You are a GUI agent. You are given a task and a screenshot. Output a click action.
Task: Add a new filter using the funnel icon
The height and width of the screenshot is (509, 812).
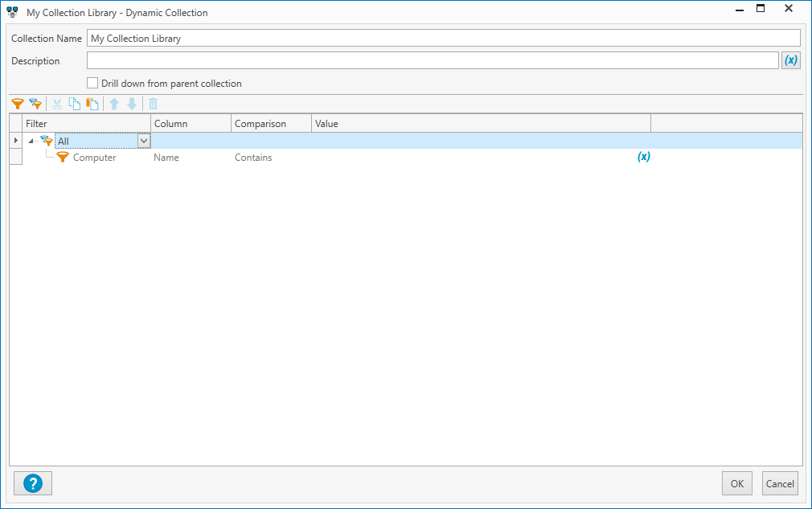(x=17, y=104)
